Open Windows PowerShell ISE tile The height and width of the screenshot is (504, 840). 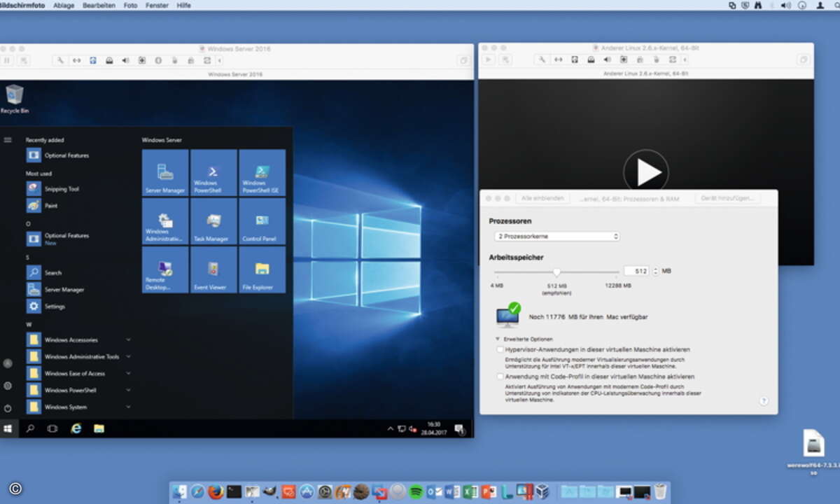point(262,172)
